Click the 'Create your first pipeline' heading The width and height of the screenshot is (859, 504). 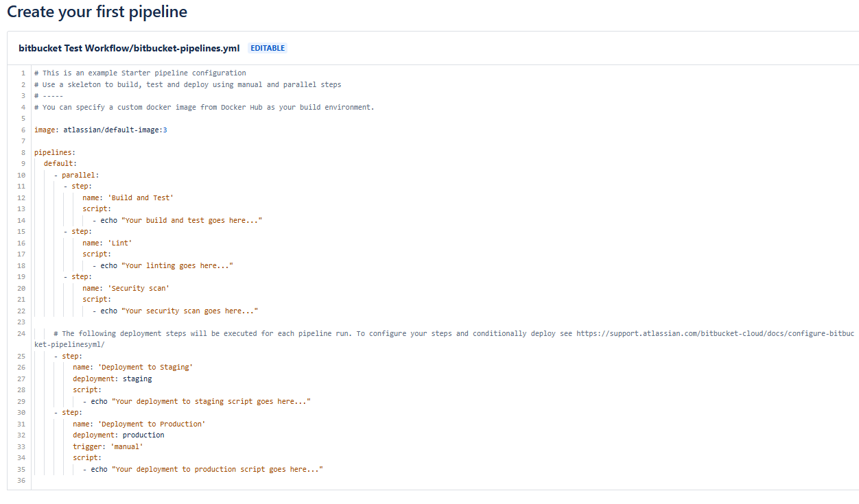[97, 12]
